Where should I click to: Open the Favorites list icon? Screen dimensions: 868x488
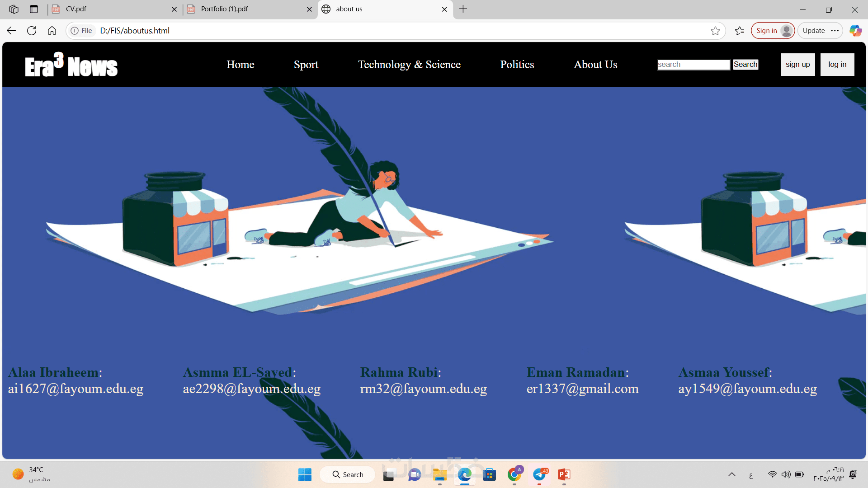(x=740, y=31)
